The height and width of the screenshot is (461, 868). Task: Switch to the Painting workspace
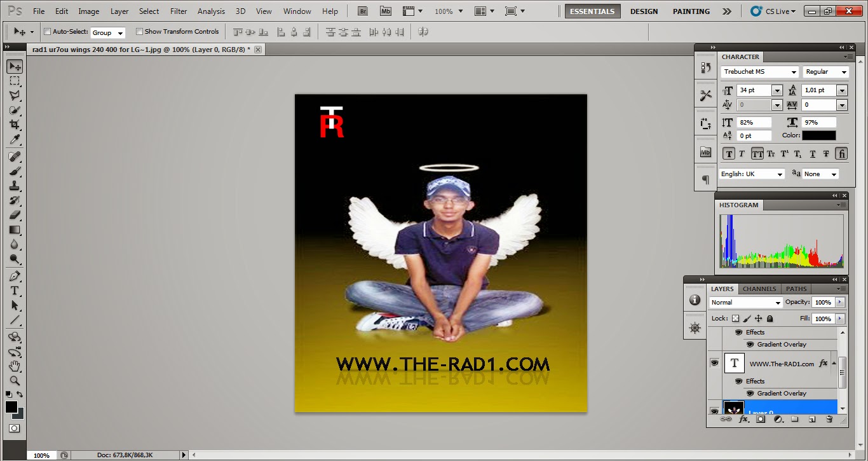click(x=691, y=11)
